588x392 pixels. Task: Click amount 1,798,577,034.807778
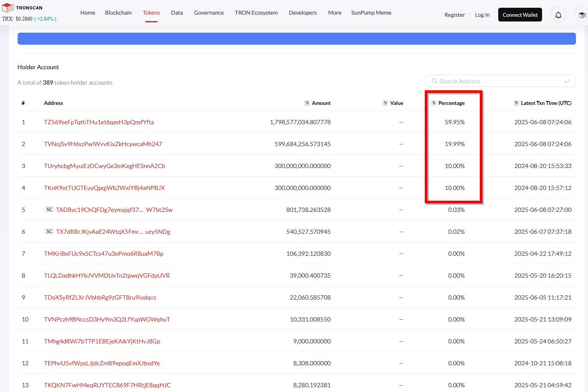tap(300, 122)
